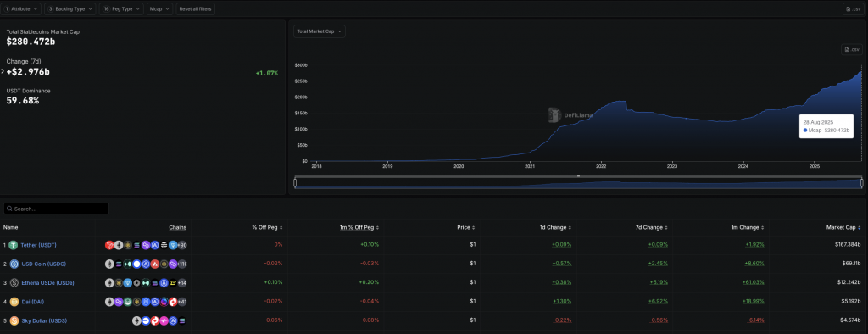Click the Solana chain icon in Sky Dollar row

[x=182, y=320]
